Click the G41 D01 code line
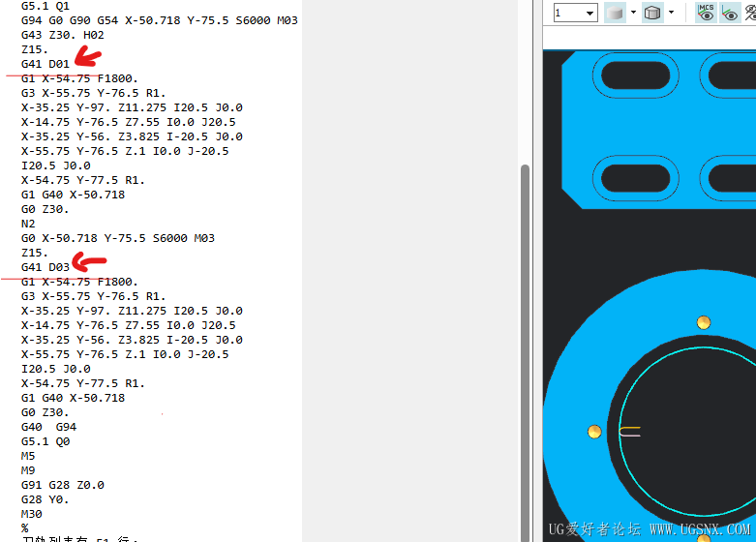 click(45, 64)
